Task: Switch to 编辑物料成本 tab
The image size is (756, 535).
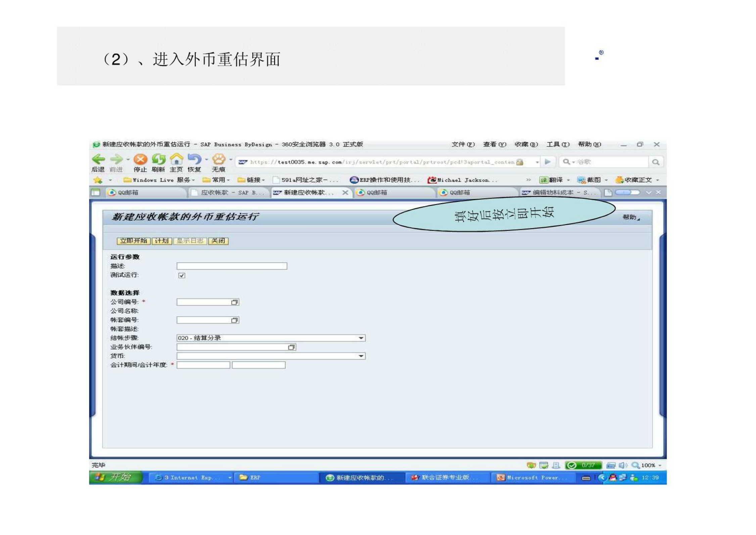Action: [x=560, y=192]
